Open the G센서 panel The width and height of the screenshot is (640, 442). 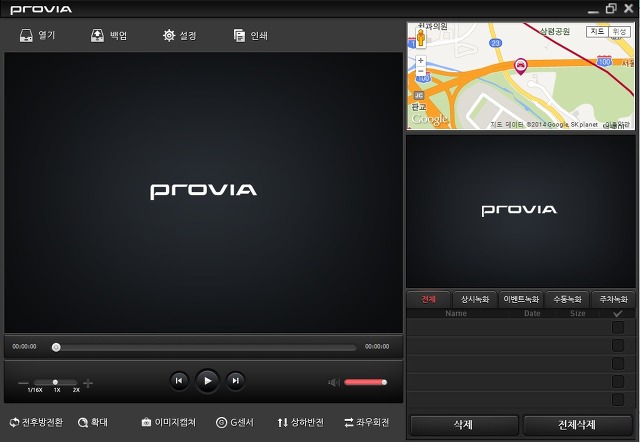pos(235,422)
